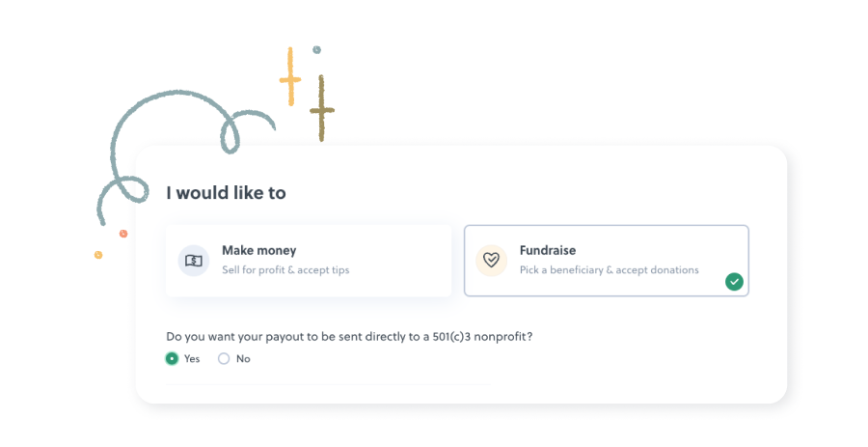Select the No radio button

[224, 358]
